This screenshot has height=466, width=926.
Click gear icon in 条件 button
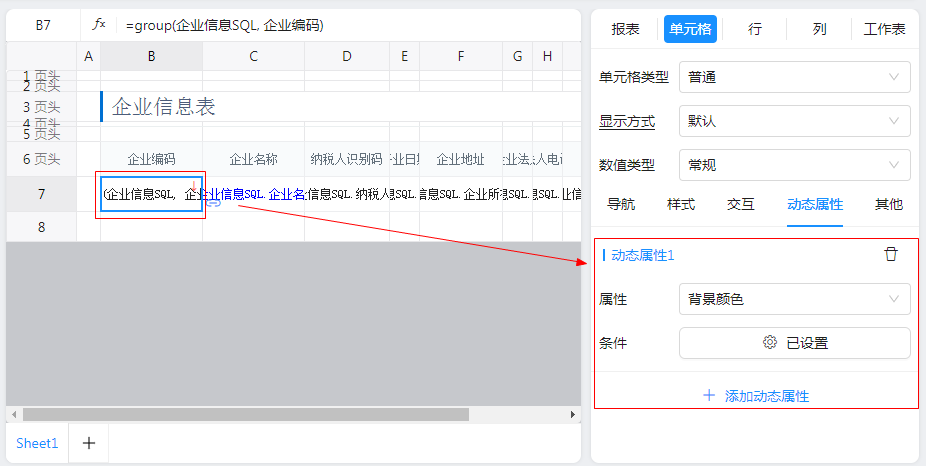pos(769,343)
